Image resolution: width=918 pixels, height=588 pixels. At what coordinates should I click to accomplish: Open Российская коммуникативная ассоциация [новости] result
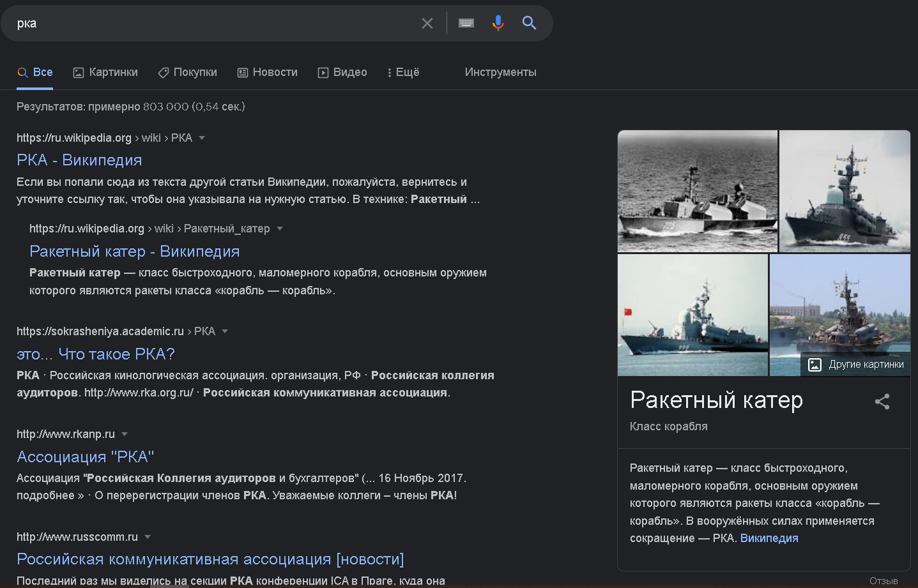(x=210, y=559)
